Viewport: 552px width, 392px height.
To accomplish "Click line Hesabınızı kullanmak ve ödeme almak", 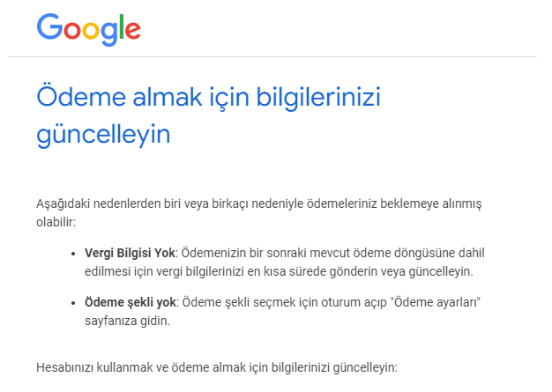I will (217, 367).
